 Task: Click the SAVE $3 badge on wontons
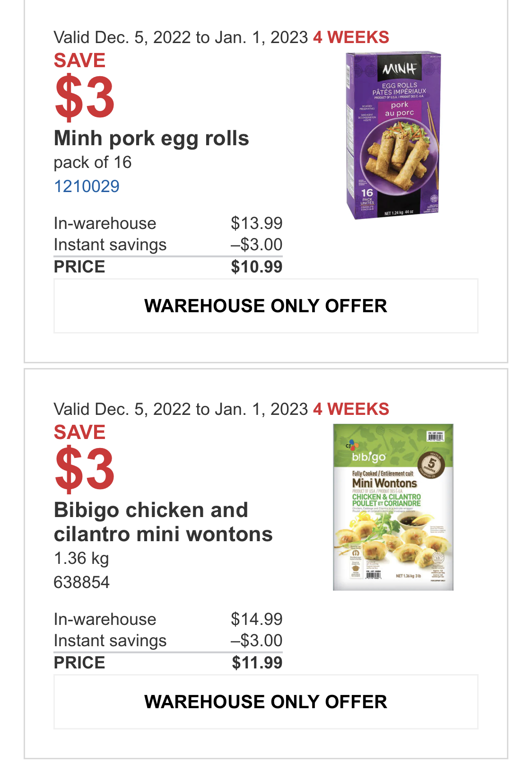[84, 457]
